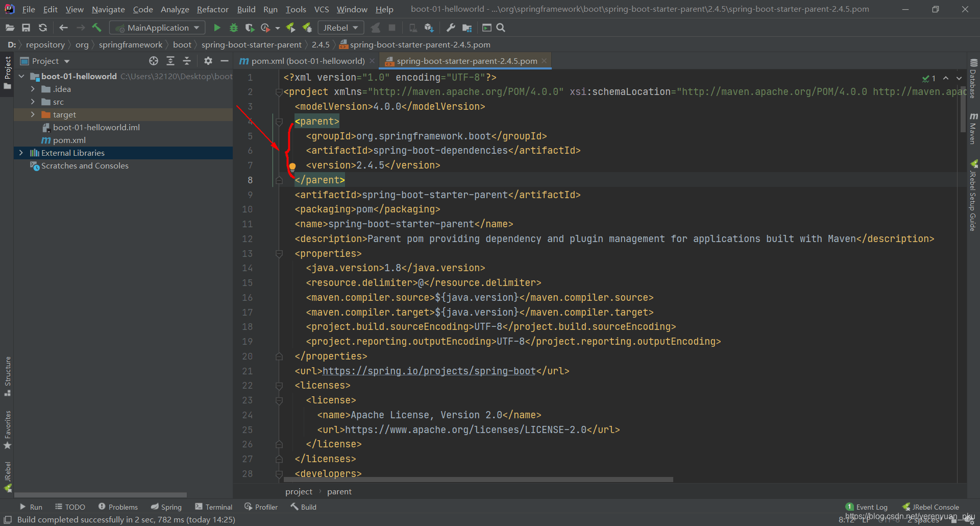Open the VCS menu
980x526 pixels.
322,9
